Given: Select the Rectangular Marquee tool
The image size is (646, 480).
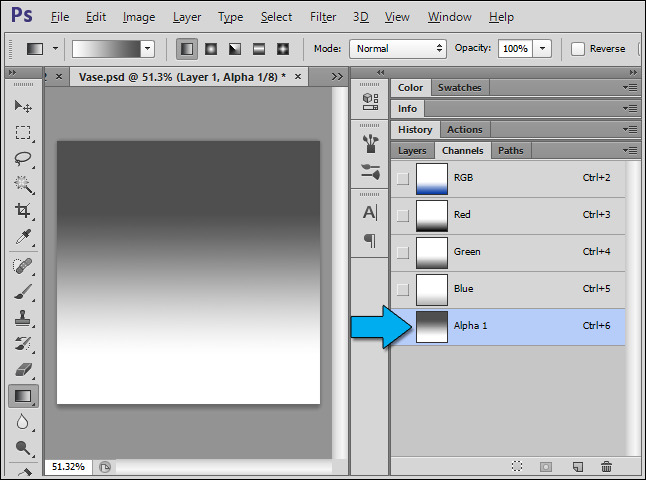Looking at the screenshot, I should pyautogui.click(x=23, y=132).
